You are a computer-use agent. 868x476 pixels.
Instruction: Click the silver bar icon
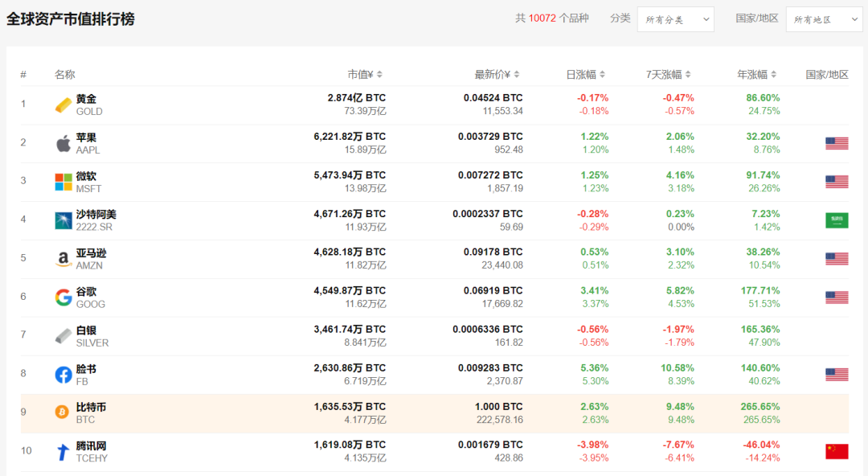pyautogui.click(x=63, y=337)
